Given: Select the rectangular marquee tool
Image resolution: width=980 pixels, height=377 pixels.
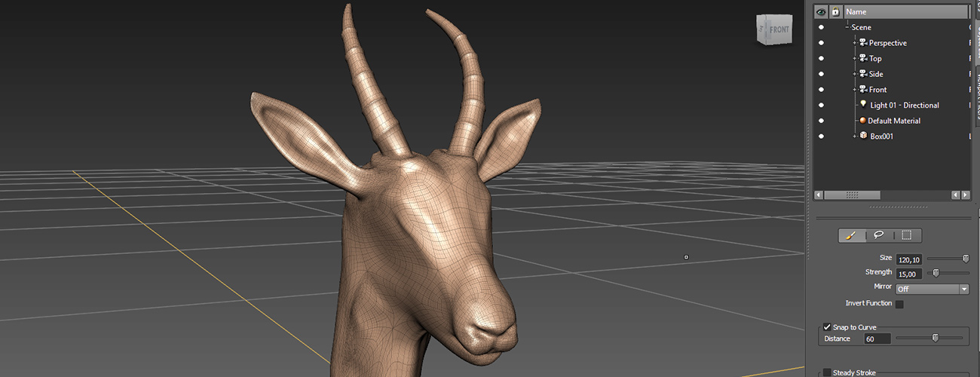Looking at the screenshot, I should click(907, 235).
